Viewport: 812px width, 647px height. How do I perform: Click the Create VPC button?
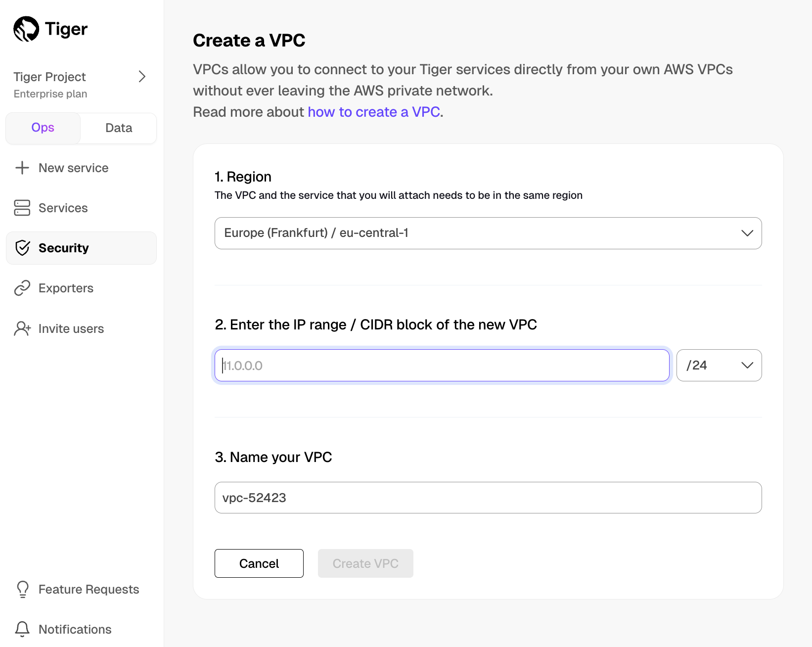pyautogui.click(x=365, y=563)
